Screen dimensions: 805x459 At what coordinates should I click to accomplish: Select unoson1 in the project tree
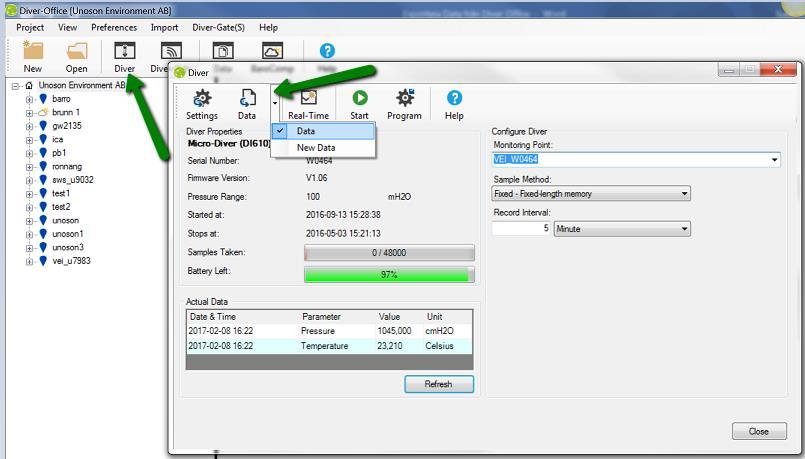click(68, 234)
